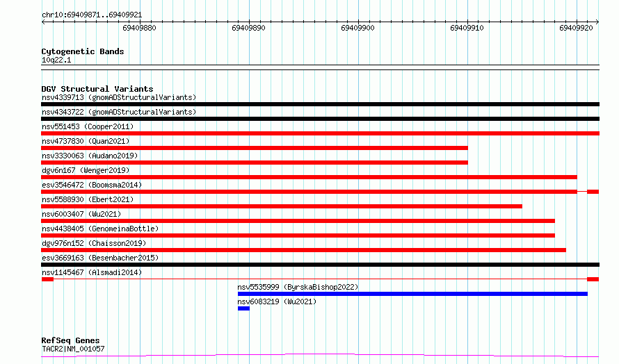
Task: Click the short blue bar of nsv6083219
Action: click(243, 308)
